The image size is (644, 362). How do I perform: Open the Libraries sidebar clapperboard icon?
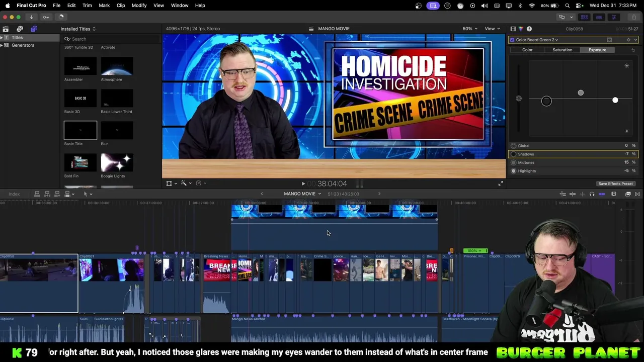pos(6,29)
